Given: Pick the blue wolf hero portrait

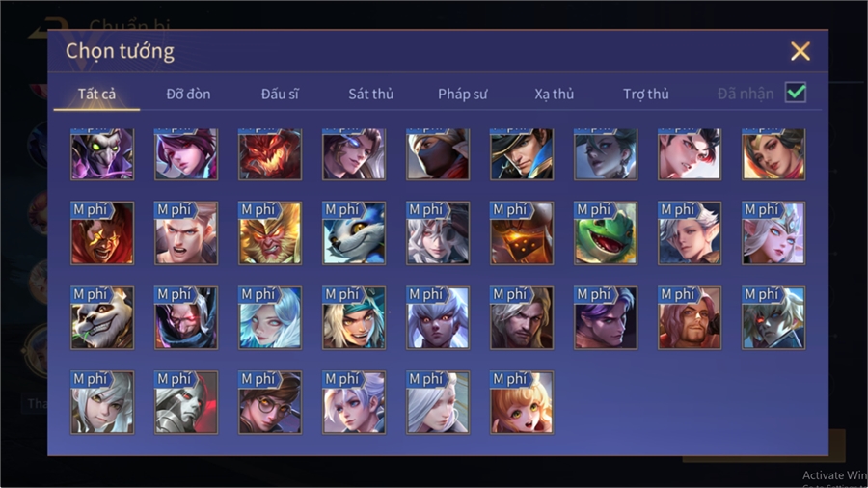Looking at the screenshot, I should [x=354, y=233].
